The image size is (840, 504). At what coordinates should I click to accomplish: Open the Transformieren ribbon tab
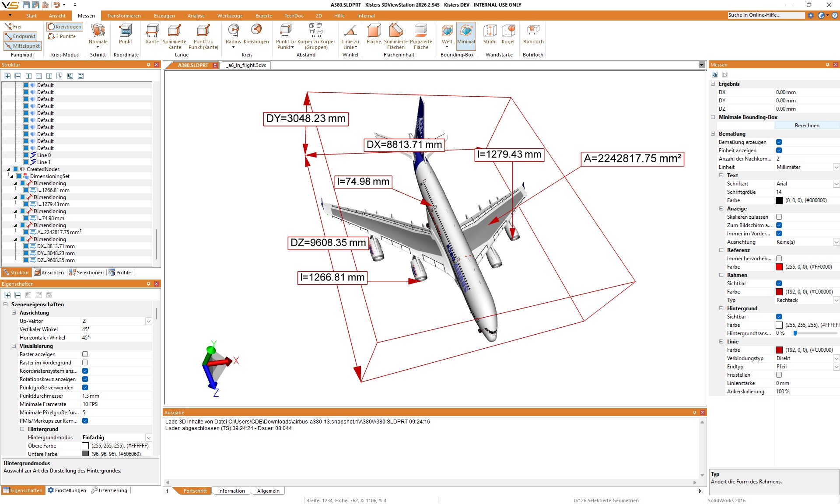(124, 16)
